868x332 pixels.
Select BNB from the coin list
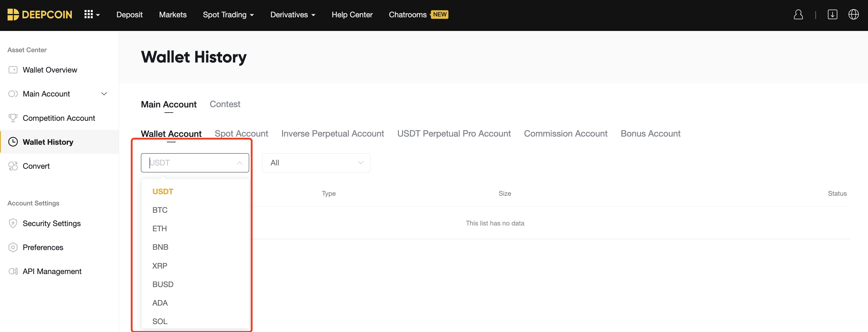[195, 247]
